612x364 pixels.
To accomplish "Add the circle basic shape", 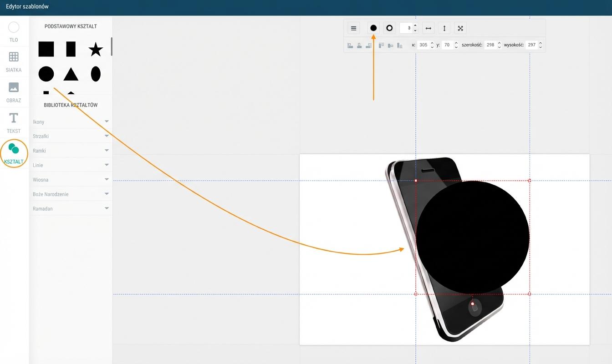I will click(x=46, y=74).
